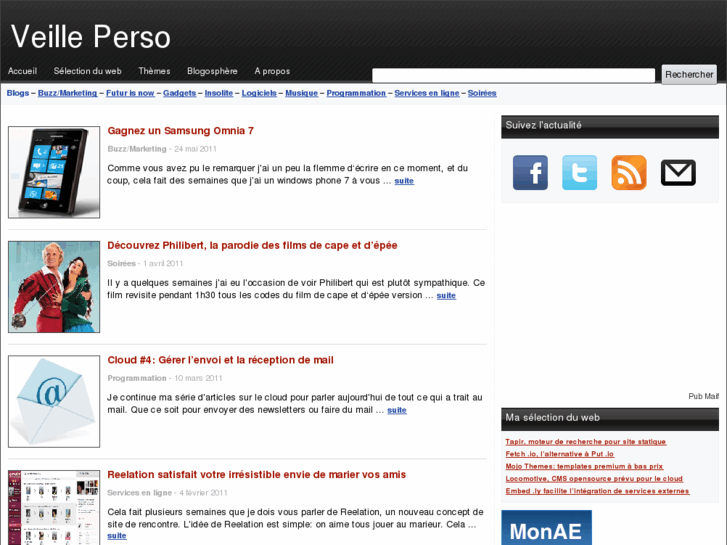727x545 pixels.
Task: Open the Reelation article title
Action: click(x=256, y=474)
